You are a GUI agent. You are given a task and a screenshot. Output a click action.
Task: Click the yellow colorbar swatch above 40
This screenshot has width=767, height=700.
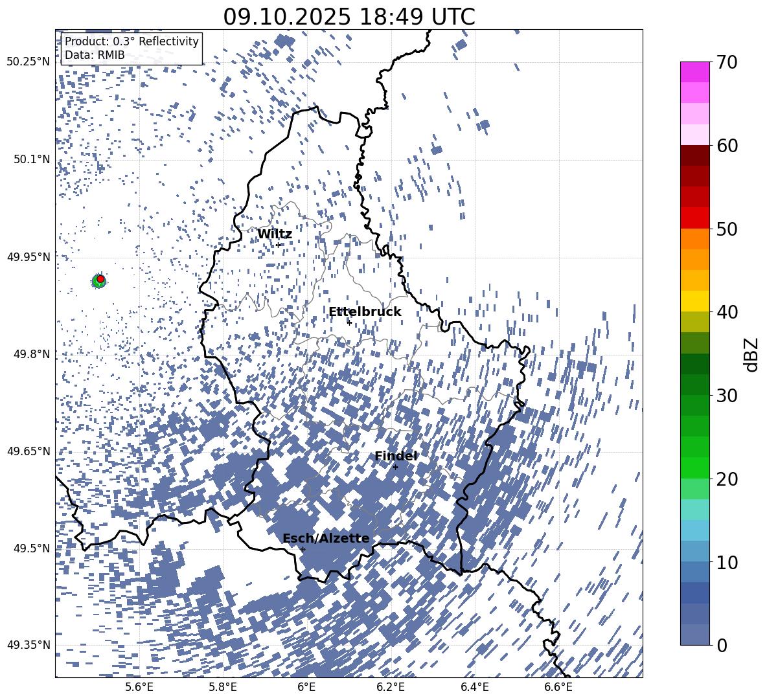(694, 301)
